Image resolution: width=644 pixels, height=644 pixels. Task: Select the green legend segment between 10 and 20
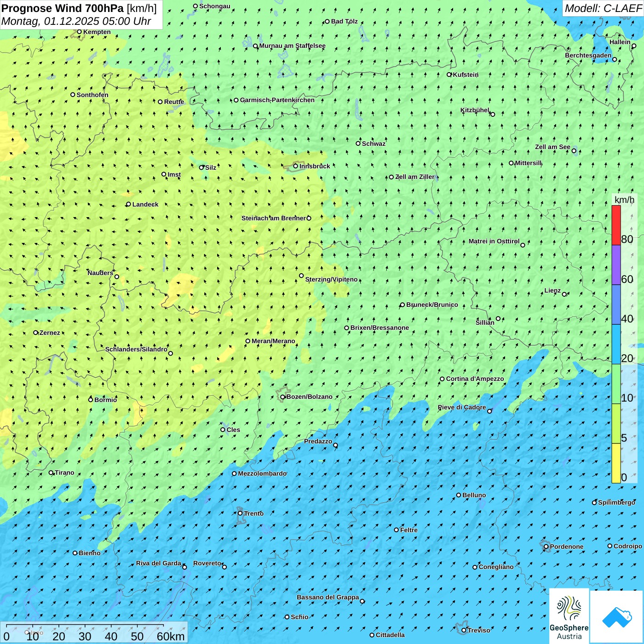616,384
